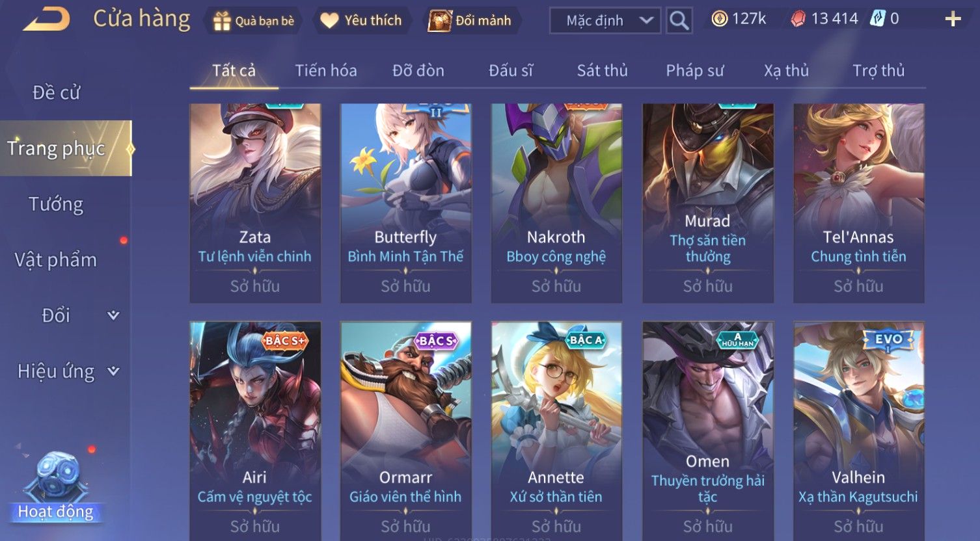Screen dimensions: 980x541
Task: Switch to the Tiến hóa tab
Action: coord(326,70)
